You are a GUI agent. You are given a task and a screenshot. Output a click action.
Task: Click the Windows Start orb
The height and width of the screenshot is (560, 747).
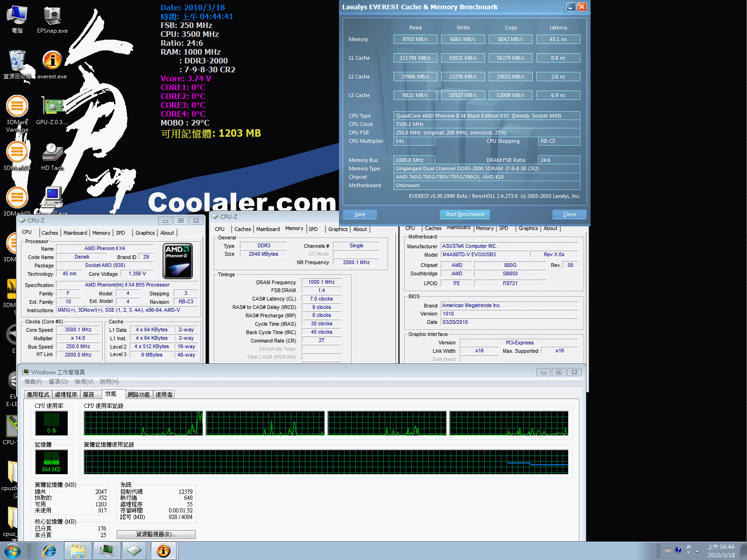tap(12, 551)
